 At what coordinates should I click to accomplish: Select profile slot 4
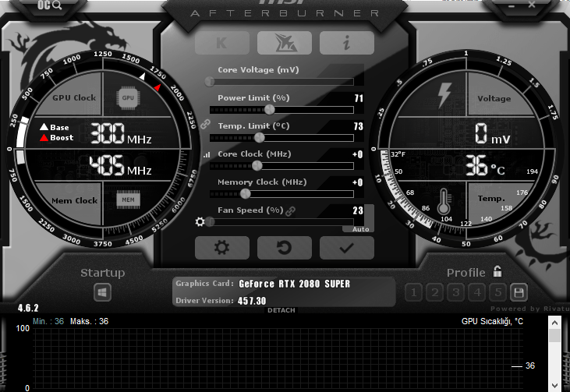tap(477, 292)
